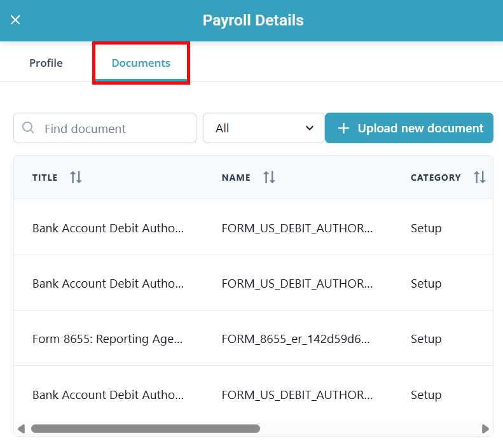This screenshot has height=448, width=503.
Task: Click the NAME column header label
Action: (236, 178)
